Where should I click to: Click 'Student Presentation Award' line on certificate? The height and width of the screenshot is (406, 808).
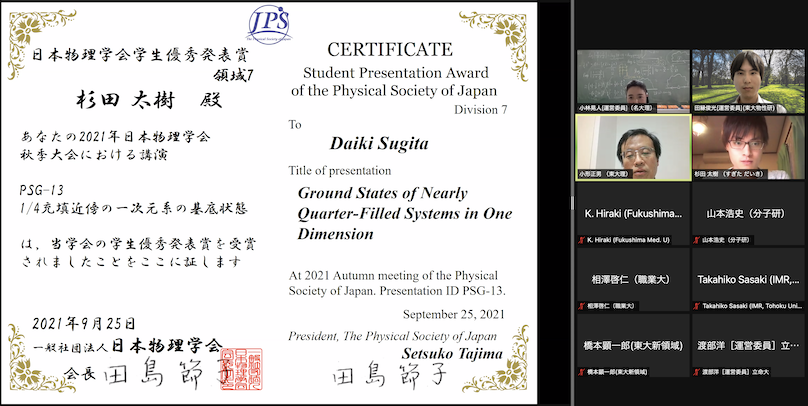point(396,72)
